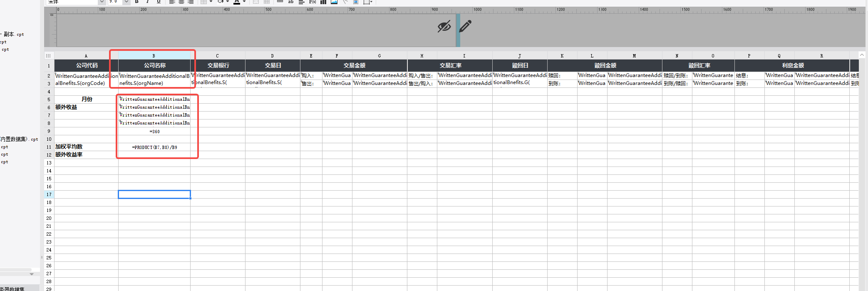868x291 pixels.
Task: Select the 交易日 header cell
Action: (273, 66)
